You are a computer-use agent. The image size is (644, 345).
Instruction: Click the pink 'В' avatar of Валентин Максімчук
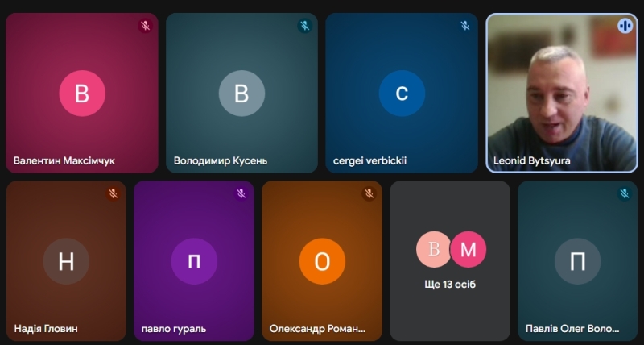(82, 94)
